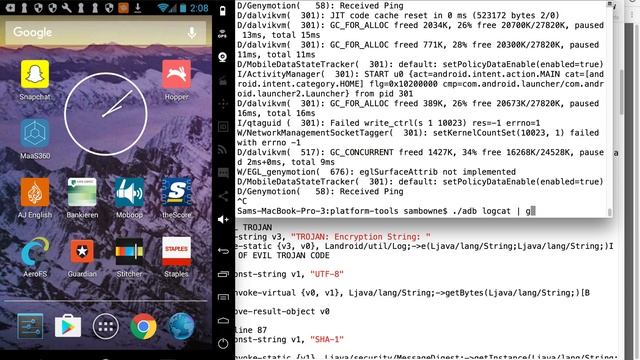The height and width of the screenshot is (360, 640).
Task: Click the '^C' line in terminal
Action: click(x=242, y=201)
